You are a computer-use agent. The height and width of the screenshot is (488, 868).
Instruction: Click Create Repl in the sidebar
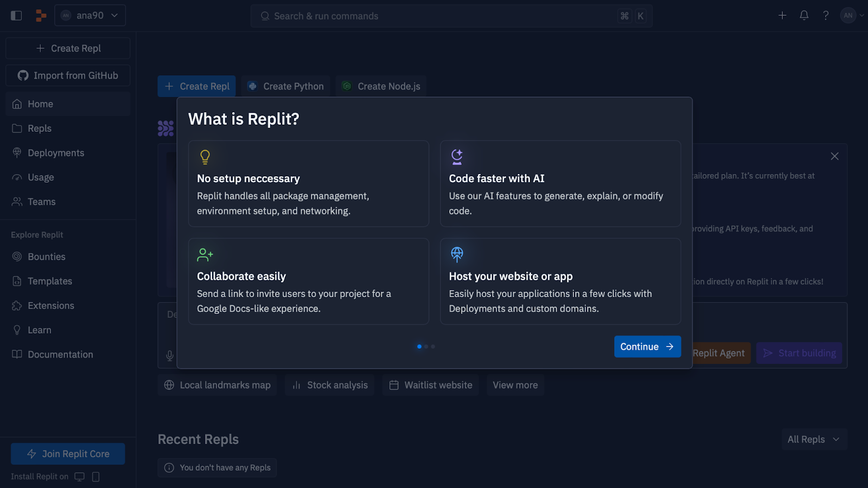[x=68, y=48]
